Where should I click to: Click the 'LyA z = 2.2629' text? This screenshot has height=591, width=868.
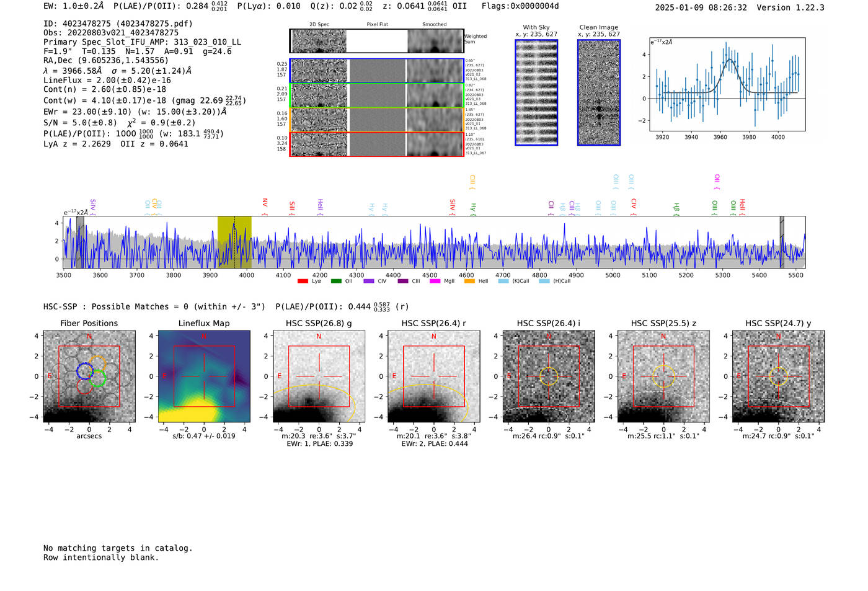pyautogui.click(x=77, y=144)
